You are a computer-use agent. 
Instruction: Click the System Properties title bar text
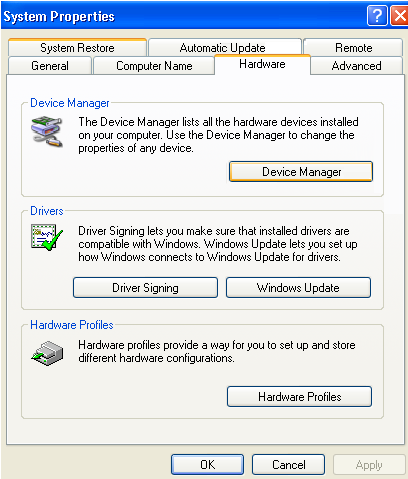point(59,16)
